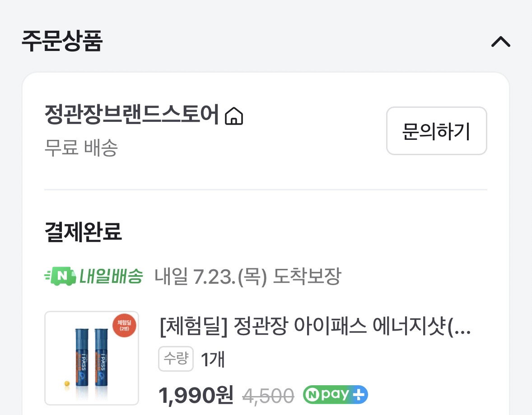
Task: Open the I-PASS product thumbnail image
Action: pos(92,358)
